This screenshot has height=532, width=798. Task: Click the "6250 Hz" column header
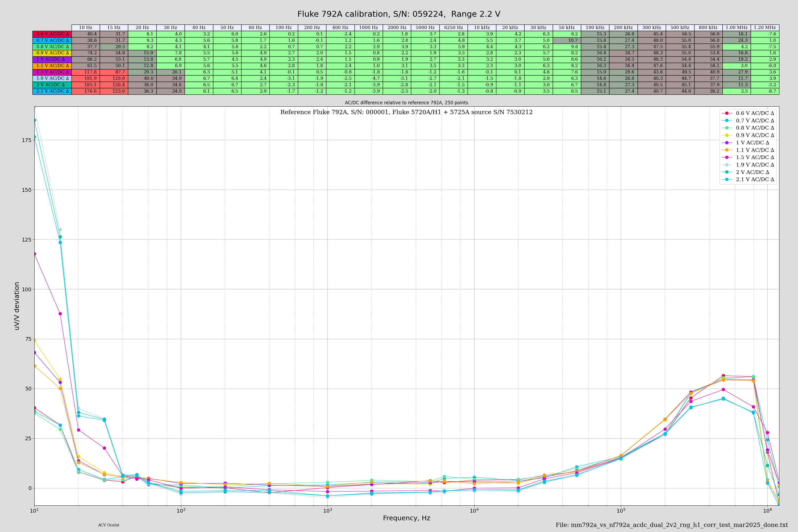tap(454, 27)
